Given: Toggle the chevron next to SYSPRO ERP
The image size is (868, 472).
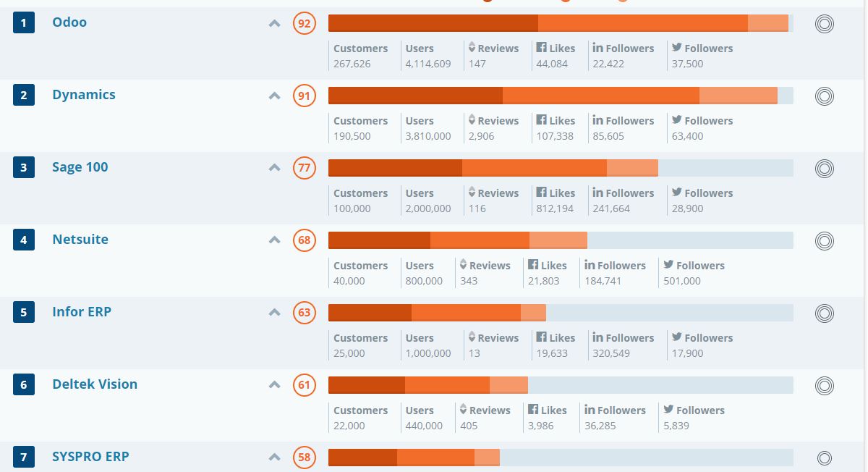Looking at the screenshot, I should [x=274, y=458].
